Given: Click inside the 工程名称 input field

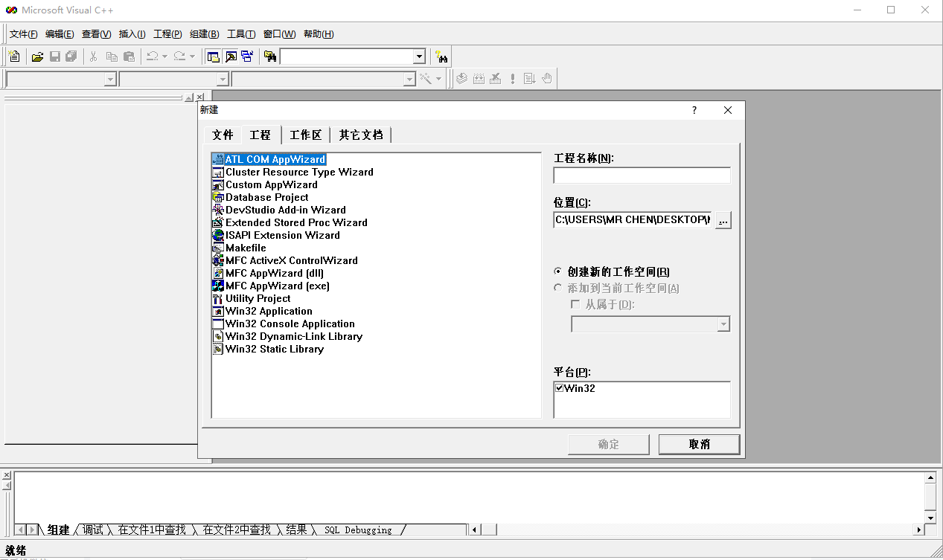Looking at the screenshot, I should [x=641, y=175].
